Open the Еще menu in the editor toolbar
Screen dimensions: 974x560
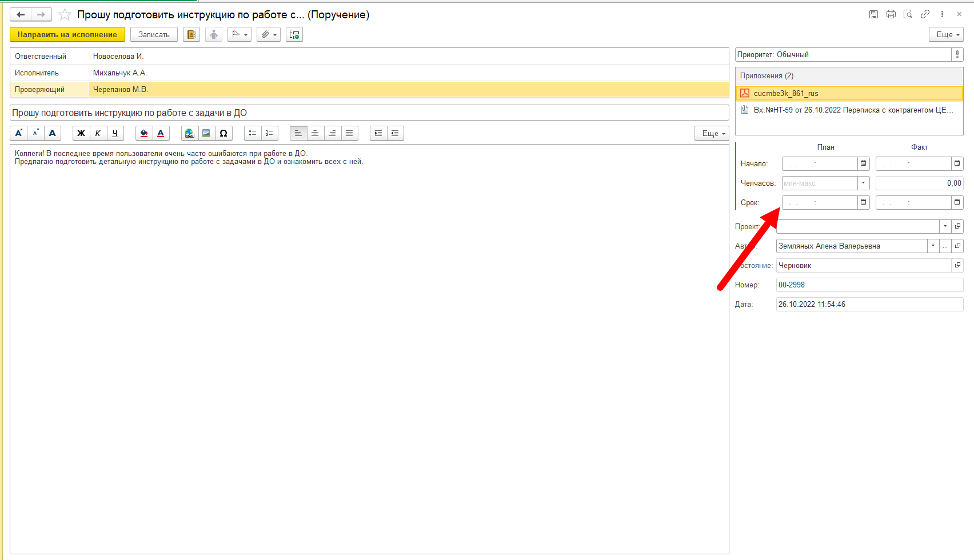tap(712, 133)
